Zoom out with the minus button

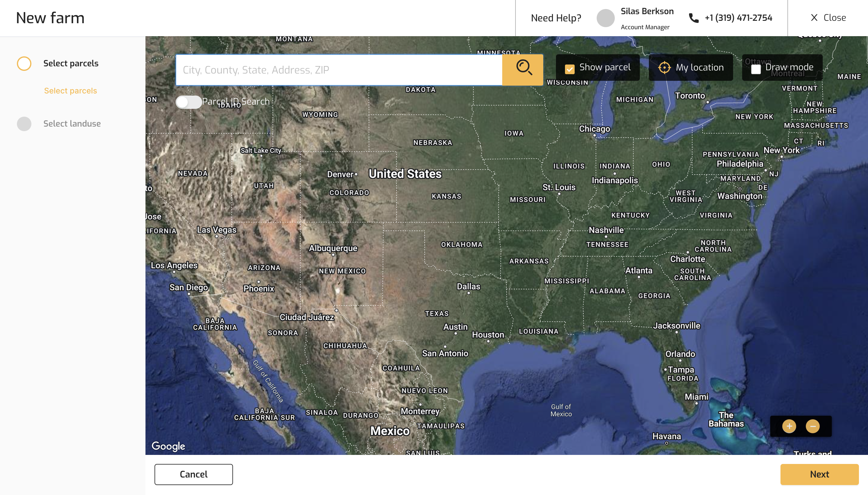pos(813,426)
